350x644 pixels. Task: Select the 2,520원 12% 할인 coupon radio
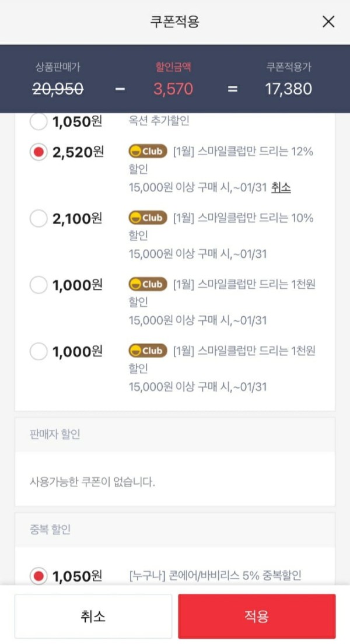coord(38,152)
